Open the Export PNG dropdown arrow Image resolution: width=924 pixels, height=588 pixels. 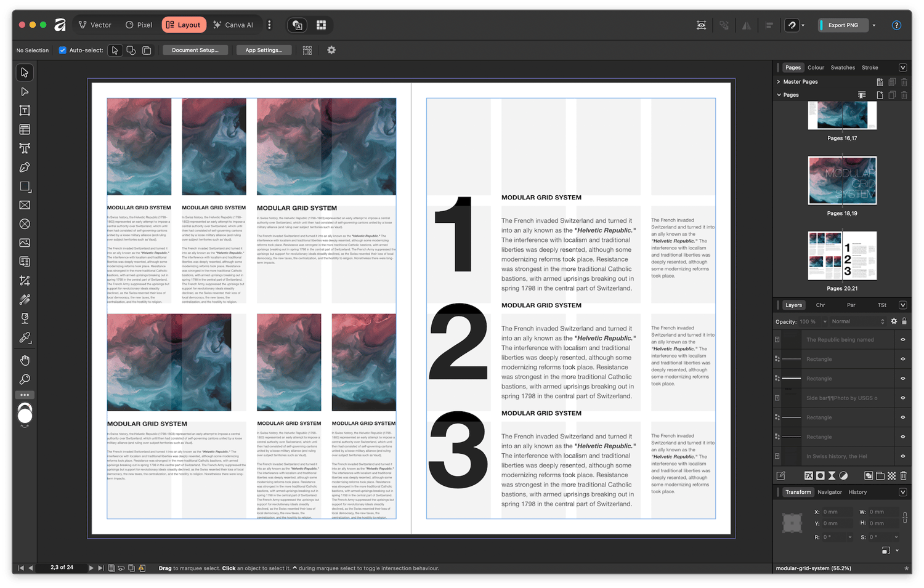pos(874,25)
